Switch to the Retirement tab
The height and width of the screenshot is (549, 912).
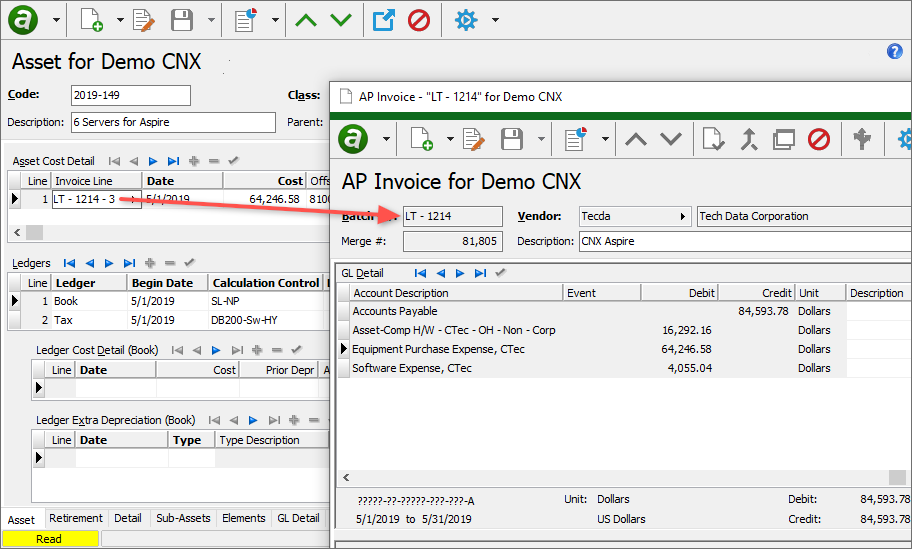76,518
